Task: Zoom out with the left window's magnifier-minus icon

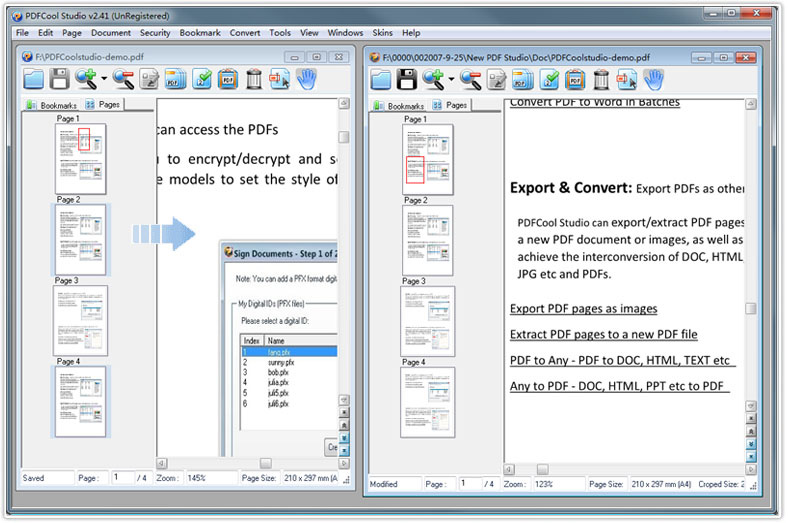Action: coord(123,79)
